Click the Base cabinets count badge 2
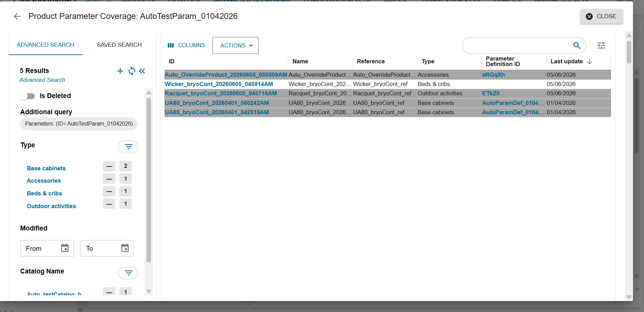 coord(126,166)
